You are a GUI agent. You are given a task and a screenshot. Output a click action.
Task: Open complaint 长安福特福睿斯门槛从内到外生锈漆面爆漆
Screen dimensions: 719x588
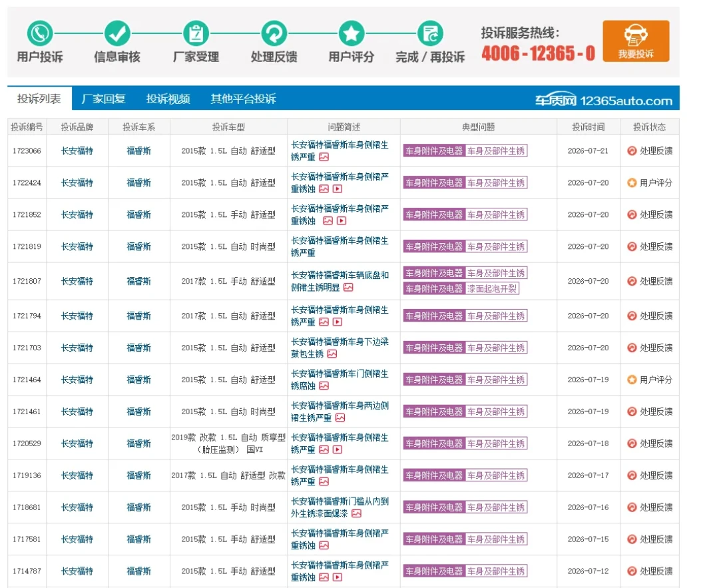coord(340,507)
